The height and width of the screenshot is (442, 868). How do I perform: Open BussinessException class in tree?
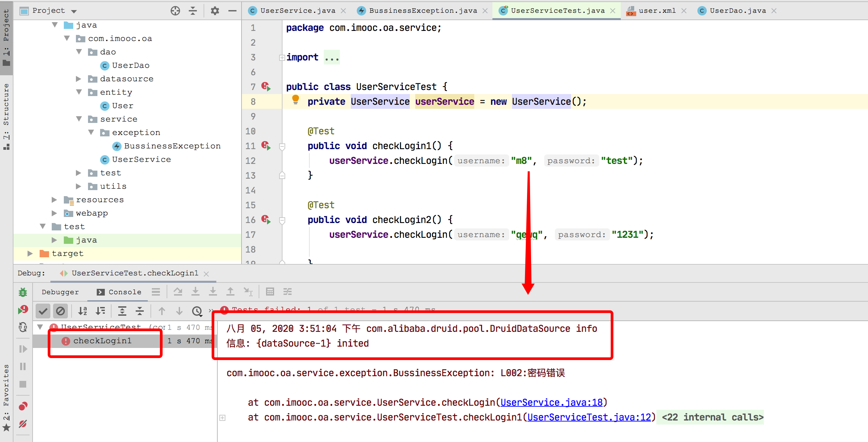tap(172, 146)
